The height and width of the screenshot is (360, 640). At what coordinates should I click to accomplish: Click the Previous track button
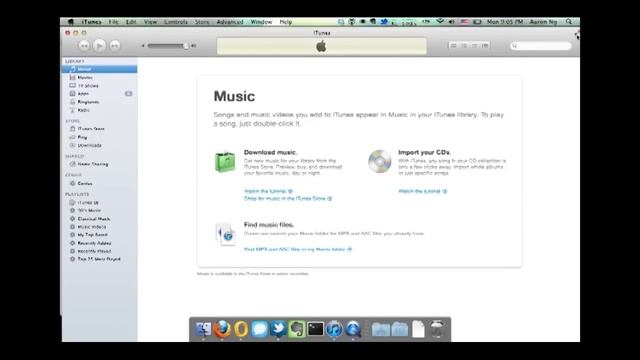coord(84,46)
